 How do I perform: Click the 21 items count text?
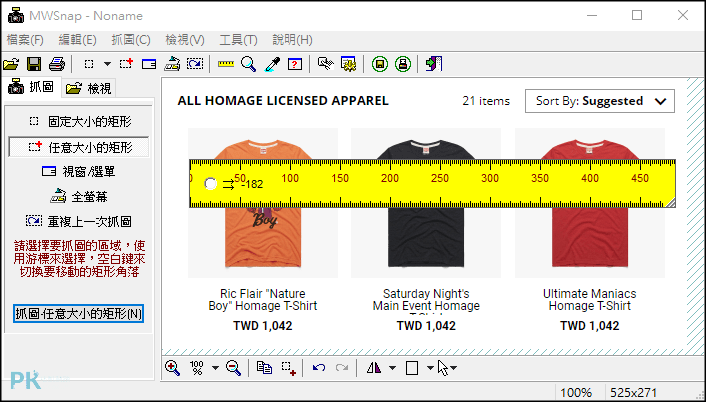pyautogui.click(x=486, y=101)
